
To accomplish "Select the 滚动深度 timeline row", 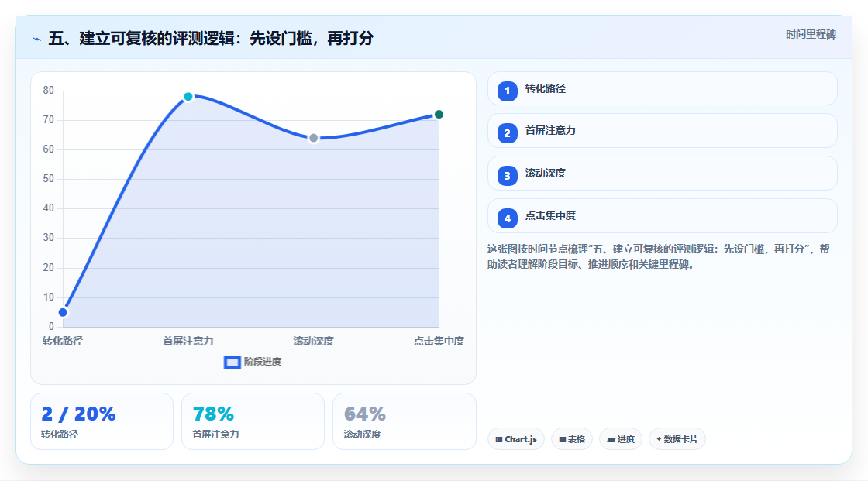I will tap(662, 174).
